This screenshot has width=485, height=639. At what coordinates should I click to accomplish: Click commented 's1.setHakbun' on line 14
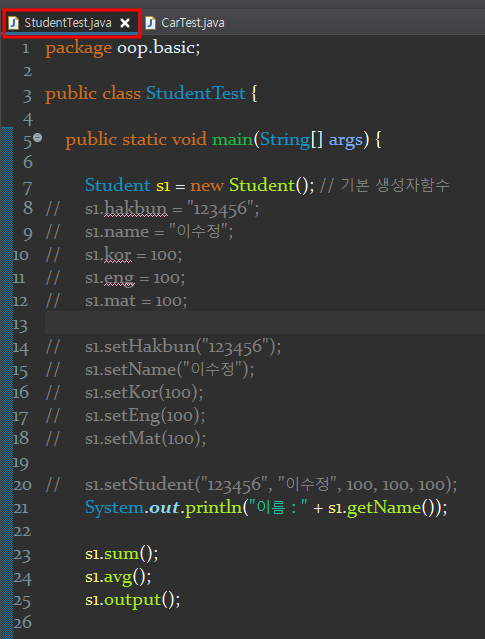click(x=140, y=347)
